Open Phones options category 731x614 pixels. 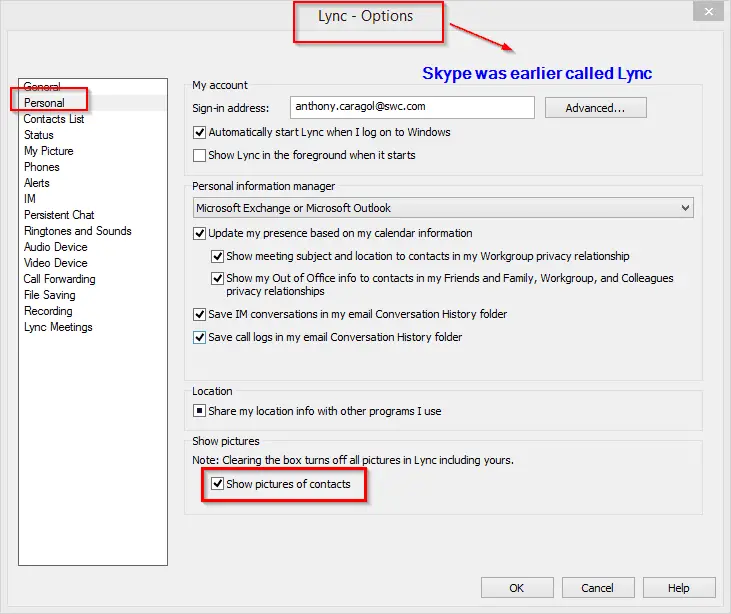pos(41,167)
